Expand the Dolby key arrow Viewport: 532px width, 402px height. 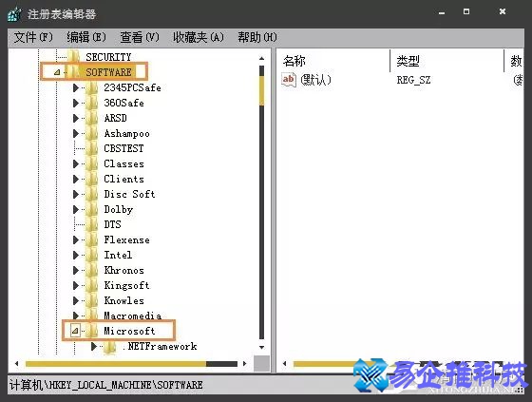click(76, 209)
